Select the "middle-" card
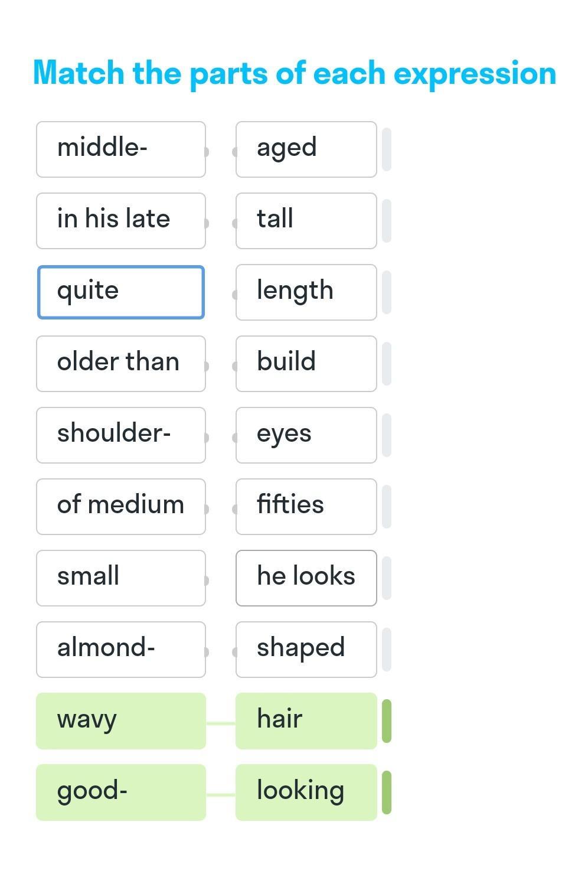 121,149
